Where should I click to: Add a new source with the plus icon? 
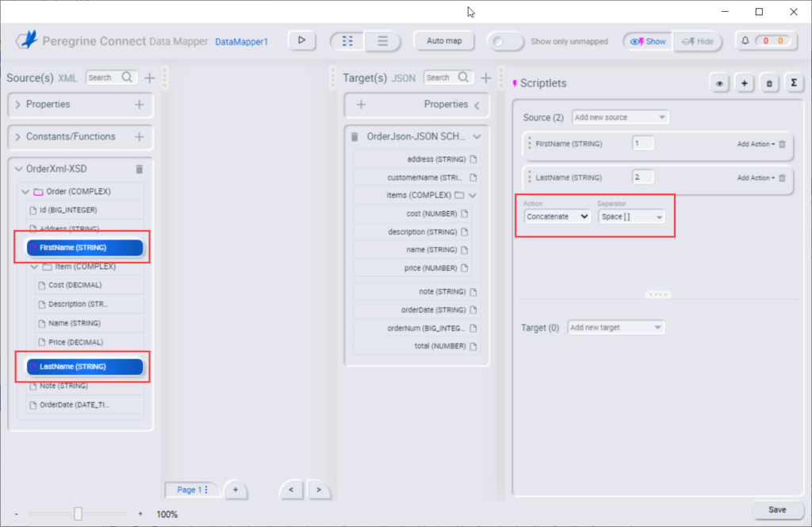(150, 78)
